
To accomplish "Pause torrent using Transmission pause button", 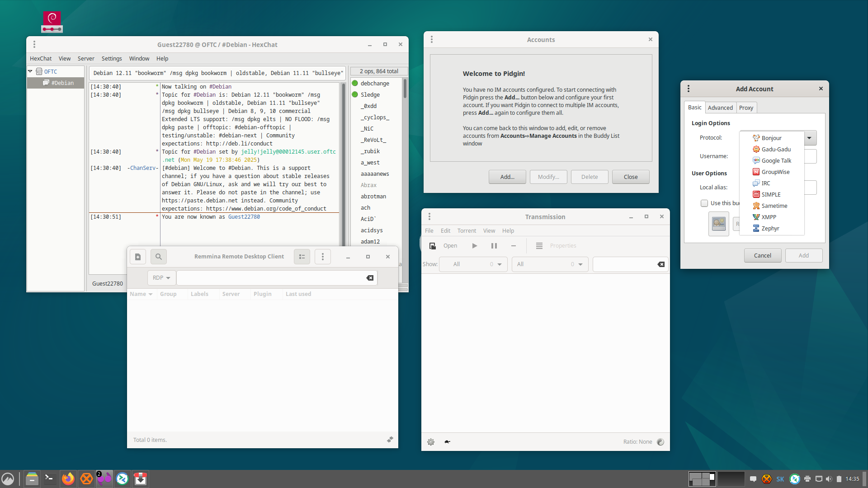I will (x=494, y=246).
